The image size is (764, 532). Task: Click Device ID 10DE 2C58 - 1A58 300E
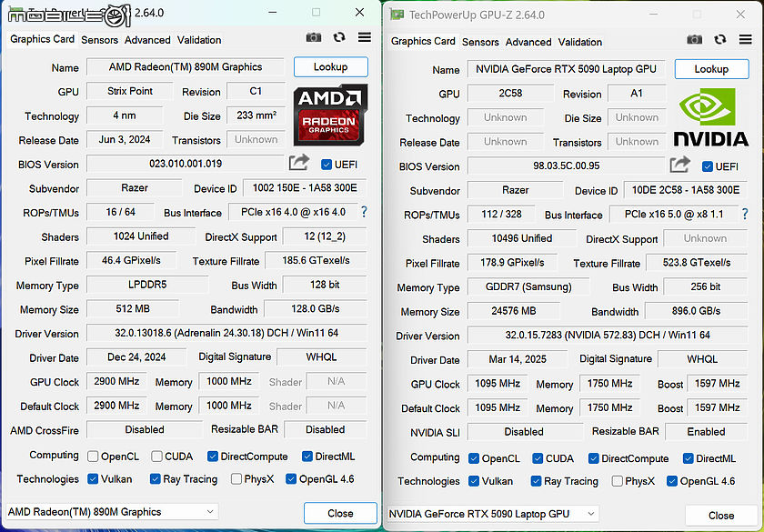click(x=686, y=189)
